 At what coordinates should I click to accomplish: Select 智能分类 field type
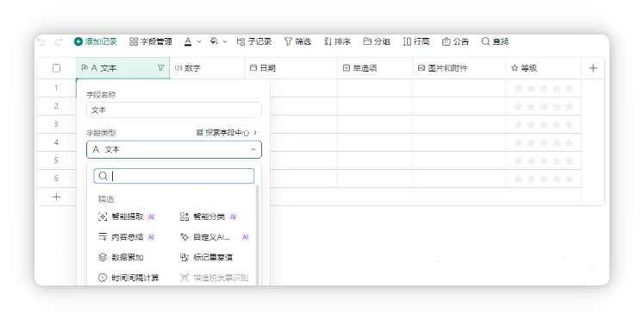coord(209,216)
